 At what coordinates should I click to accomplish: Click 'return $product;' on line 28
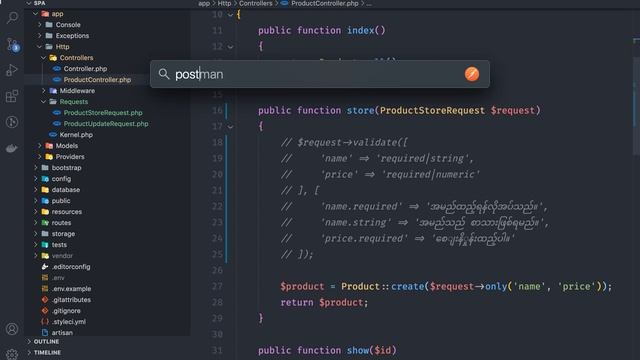click(324, 302)
